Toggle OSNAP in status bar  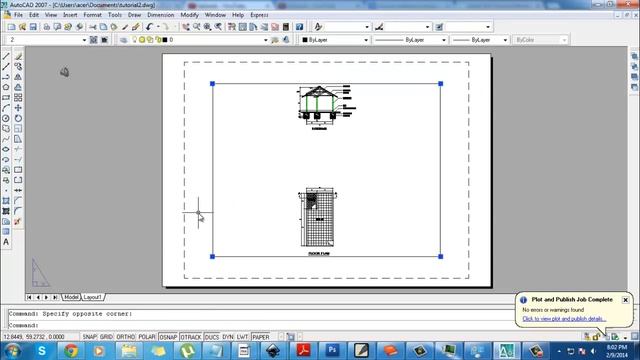coord(168,337)
